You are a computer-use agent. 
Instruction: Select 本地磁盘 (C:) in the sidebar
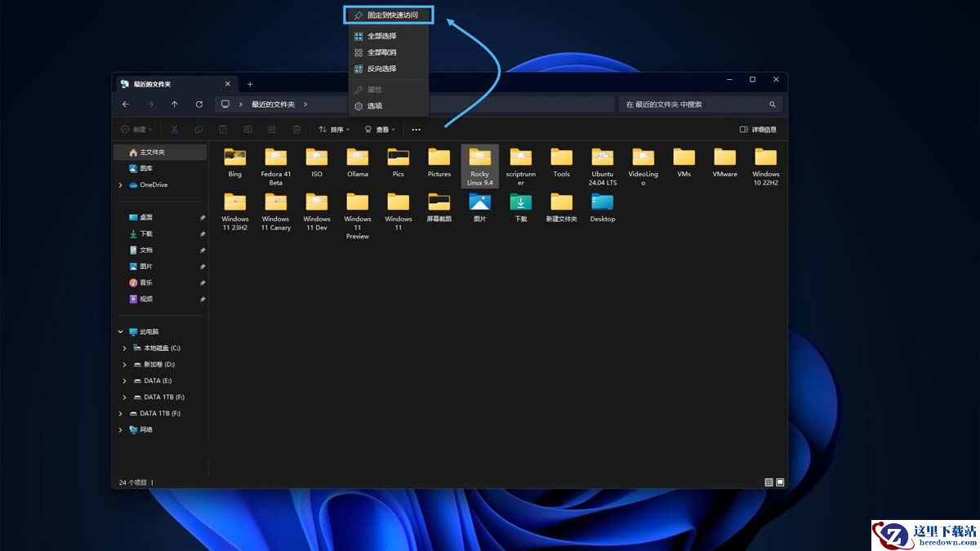coord(162,348)
